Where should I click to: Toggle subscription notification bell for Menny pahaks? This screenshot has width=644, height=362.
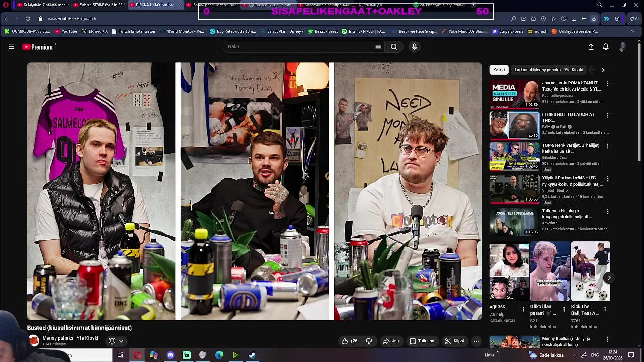[x=112, y=341]
